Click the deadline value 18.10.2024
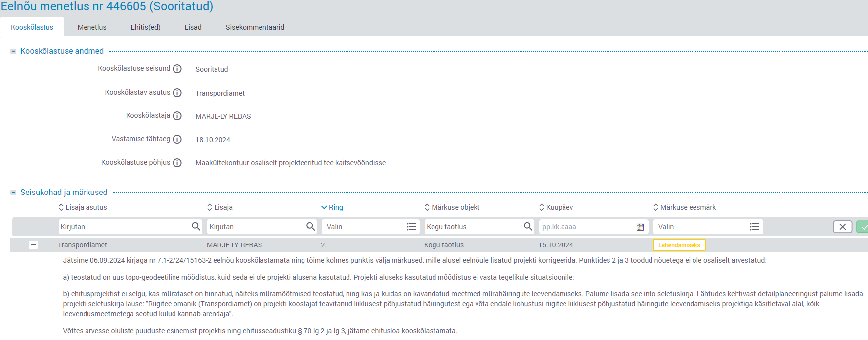 (213, 140)
